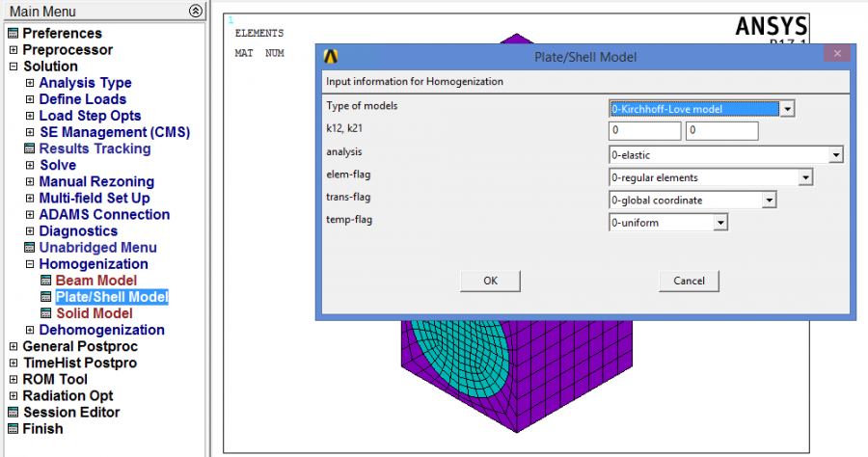Open the Solve menu item

(58, 165)
